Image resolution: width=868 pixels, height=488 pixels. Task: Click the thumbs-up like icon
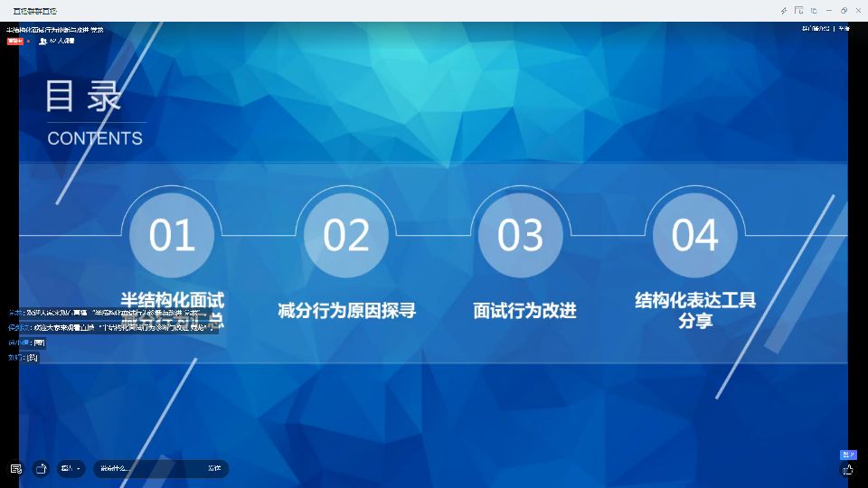[848, 470]
